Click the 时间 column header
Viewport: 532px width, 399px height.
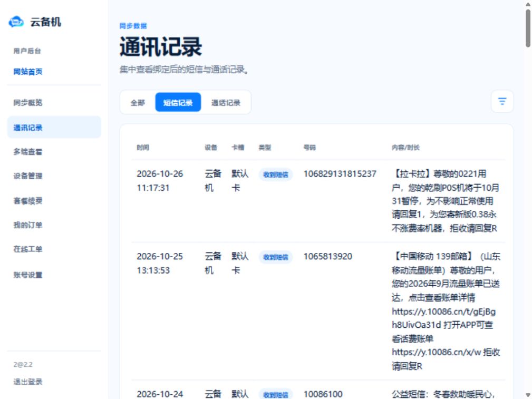143,148
